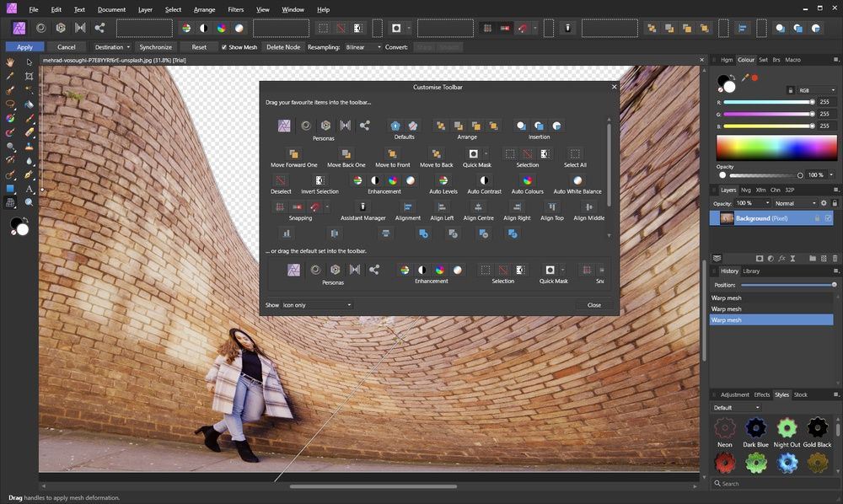Select the Rectangle shape tool
Screen dimensions: 843x504
[x=9, y=189]
